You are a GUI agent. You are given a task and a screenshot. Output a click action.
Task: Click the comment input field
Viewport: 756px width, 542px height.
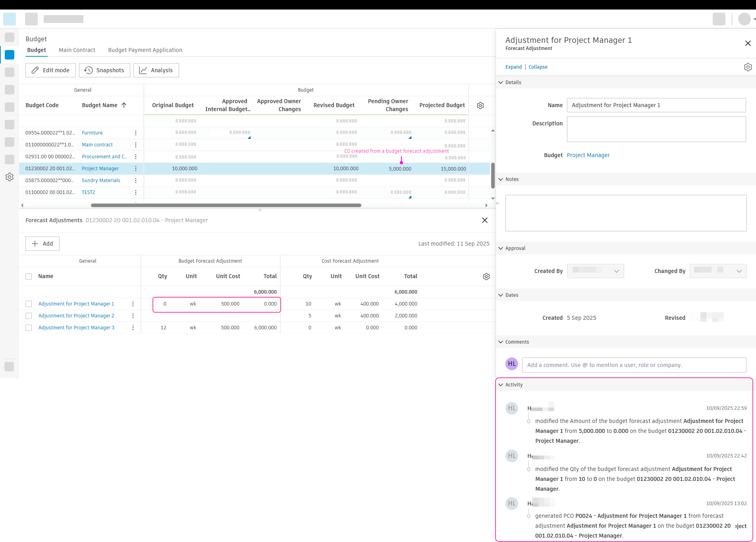634,365
